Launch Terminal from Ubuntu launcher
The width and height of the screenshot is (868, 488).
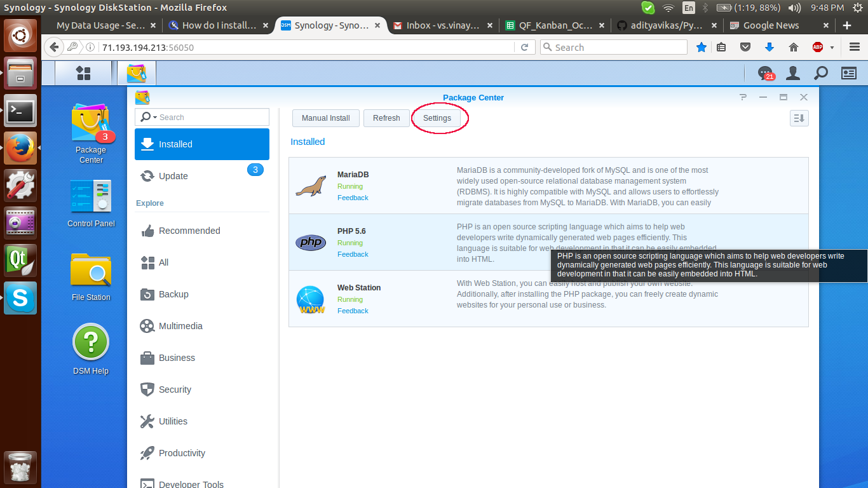20,110
